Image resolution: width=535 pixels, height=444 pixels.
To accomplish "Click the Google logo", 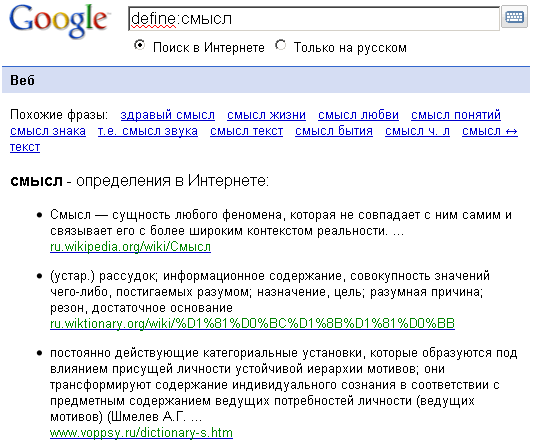I will [x=58, y=20].
